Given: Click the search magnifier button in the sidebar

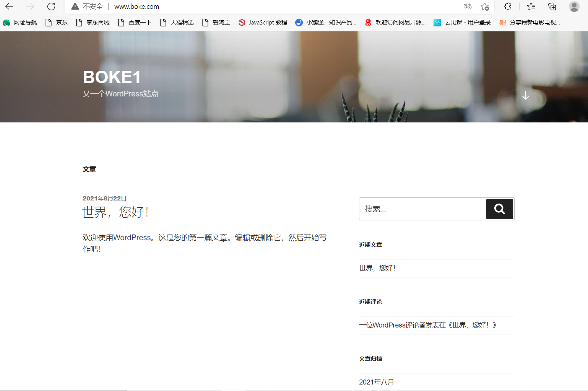Looking at the screenshot, I should (499, 209).
